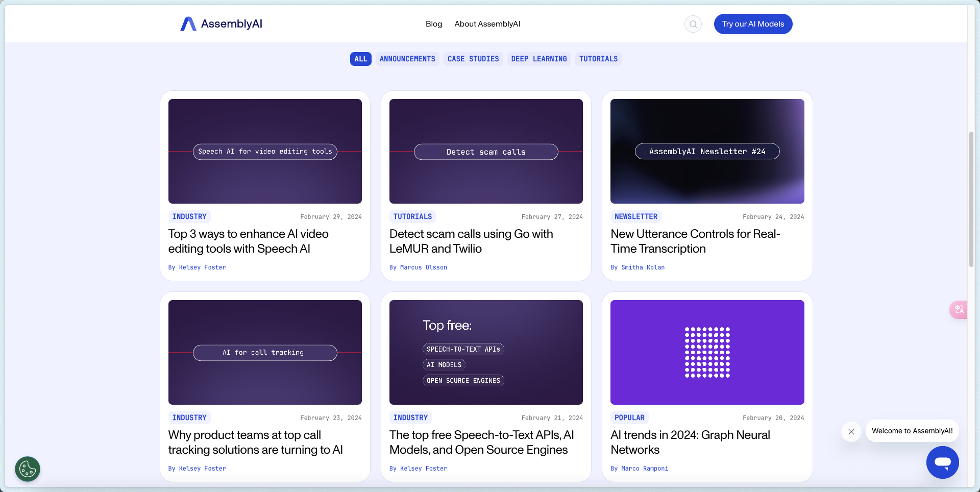Click the February 27, 2024 date

tap(552, 217)
